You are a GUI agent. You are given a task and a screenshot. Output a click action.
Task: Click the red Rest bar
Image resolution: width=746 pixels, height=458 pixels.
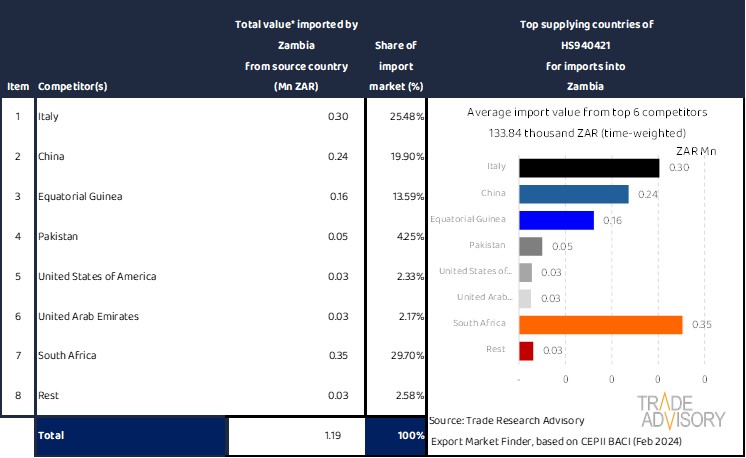pos(526,350)
